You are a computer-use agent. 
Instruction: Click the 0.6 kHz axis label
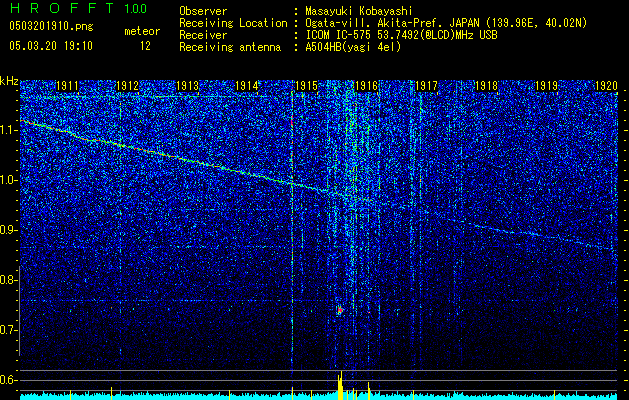coord(8,380)
